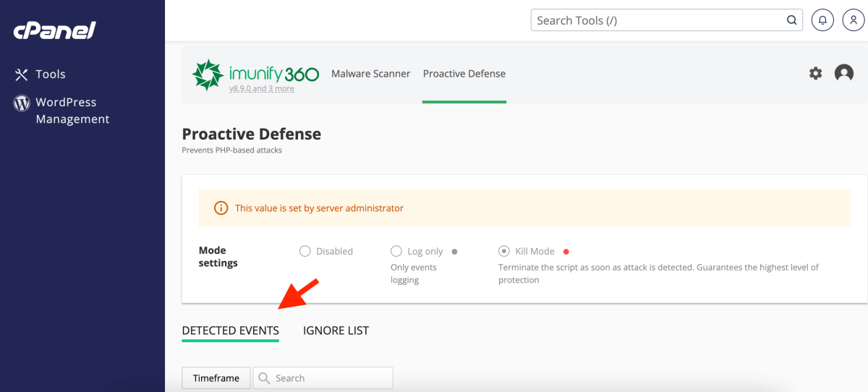868x392 pixels.
Task: Switch to the Malware Scanner tab
Action: coord(370,74)
